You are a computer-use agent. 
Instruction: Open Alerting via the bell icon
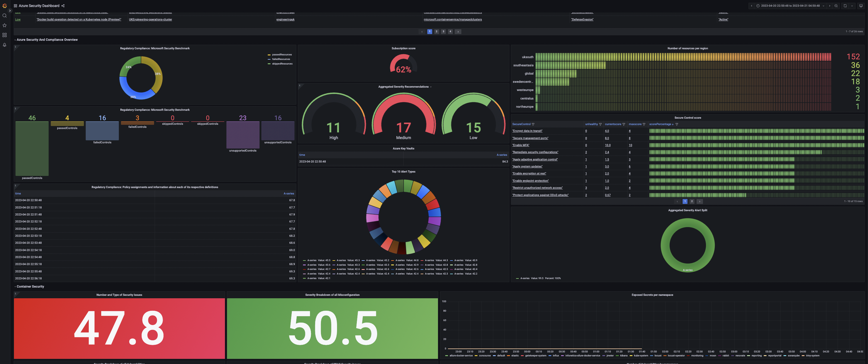(x=4, y=45)
